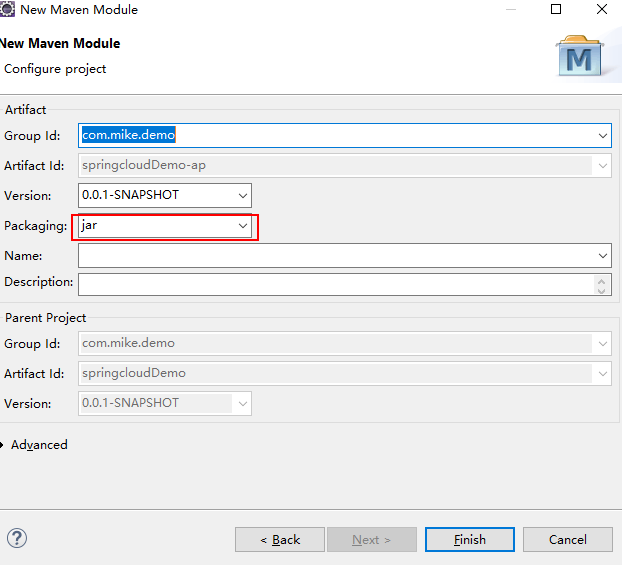622x565 pixels.
Task: Click the Eclipse icon in title bar
Action: (7, 9)
